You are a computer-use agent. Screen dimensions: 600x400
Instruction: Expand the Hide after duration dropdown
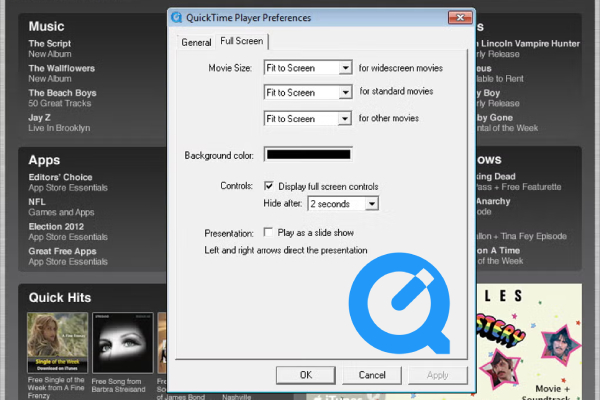(x=371, y=204)
